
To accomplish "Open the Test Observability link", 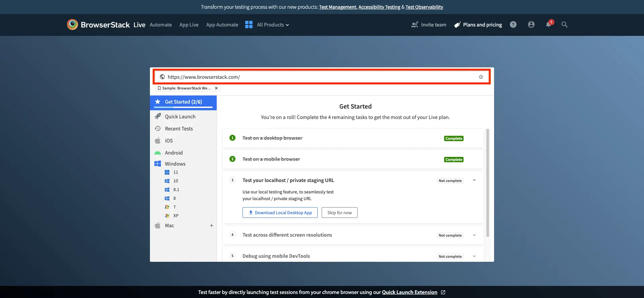I will (x=424, y=7).
